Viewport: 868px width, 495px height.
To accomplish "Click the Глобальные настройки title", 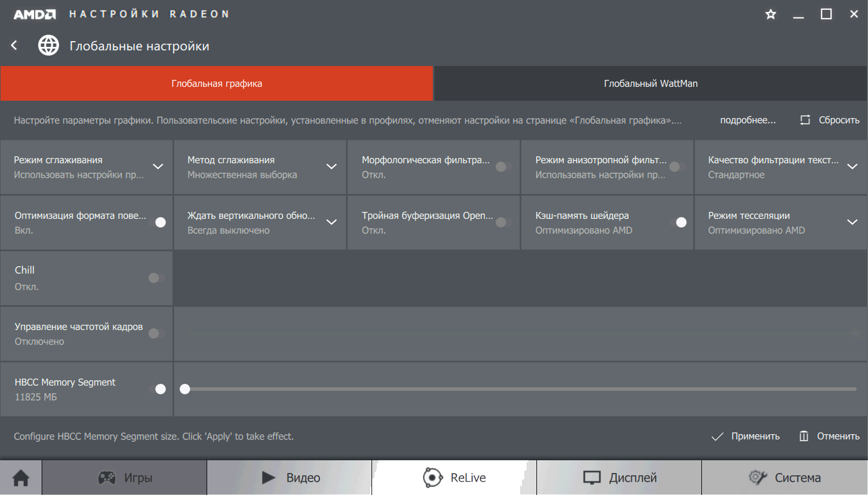I will point(139,46).
